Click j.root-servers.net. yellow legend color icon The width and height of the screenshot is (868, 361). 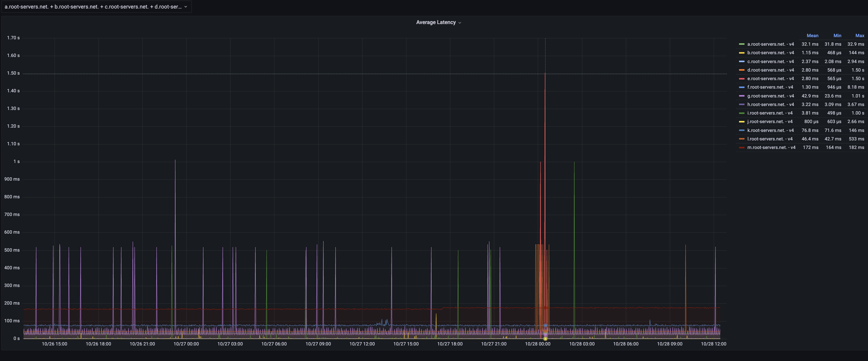pos(742,122)
